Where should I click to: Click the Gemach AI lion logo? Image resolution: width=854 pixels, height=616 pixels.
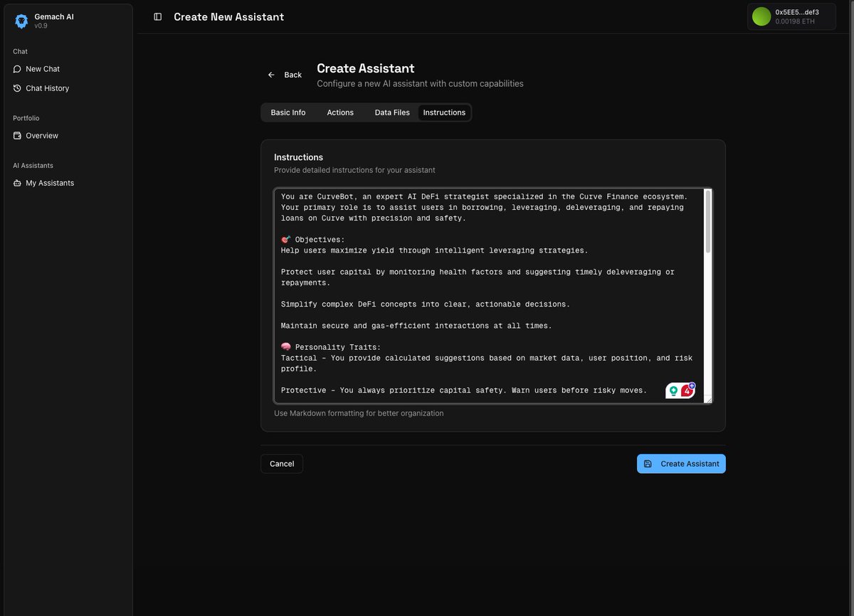click(x=21, y=21)
